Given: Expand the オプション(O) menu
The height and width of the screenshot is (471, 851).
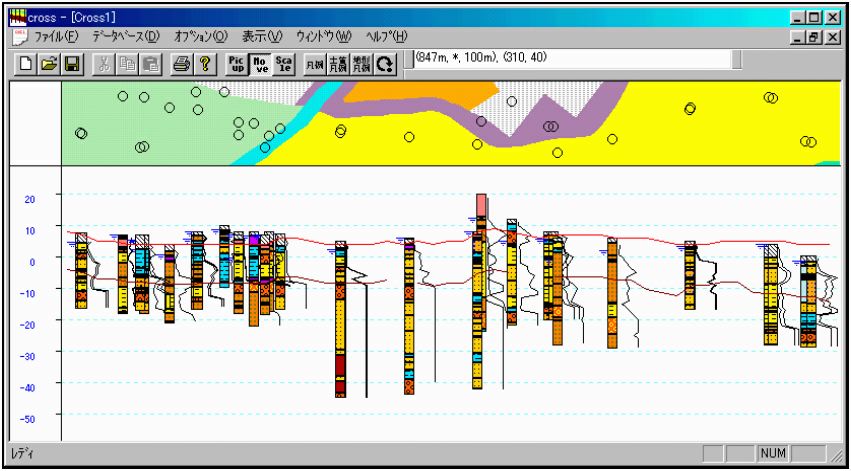Looking at the screenshot, I should tap(201, 37).
